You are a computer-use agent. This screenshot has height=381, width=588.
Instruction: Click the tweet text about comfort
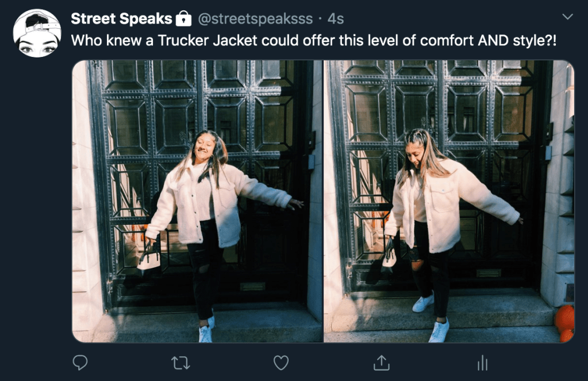tap(313, 40)
